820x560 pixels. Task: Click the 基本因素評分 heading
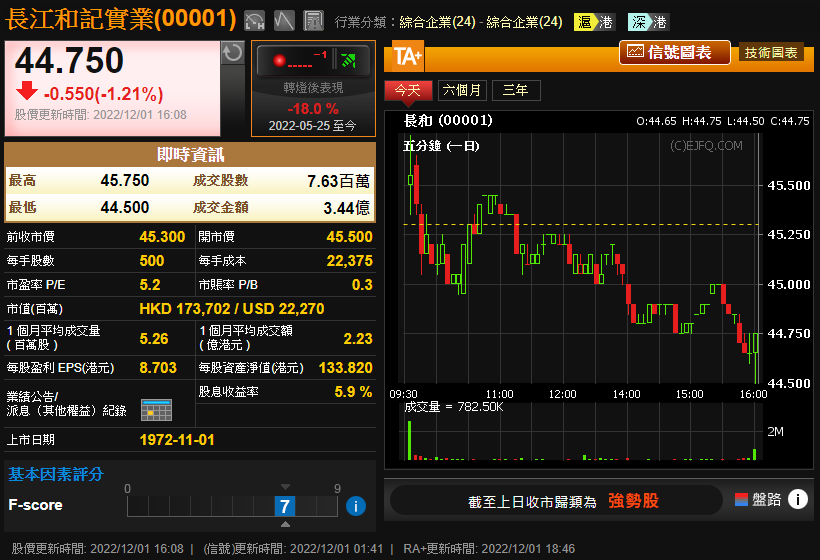tap(56, 474)
